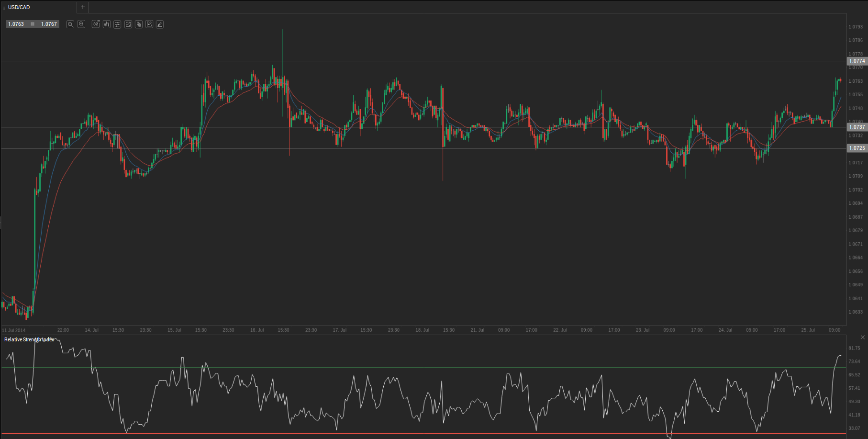Close the Relative Strength Index panel
868x439 pixels.
click(863, 338)
